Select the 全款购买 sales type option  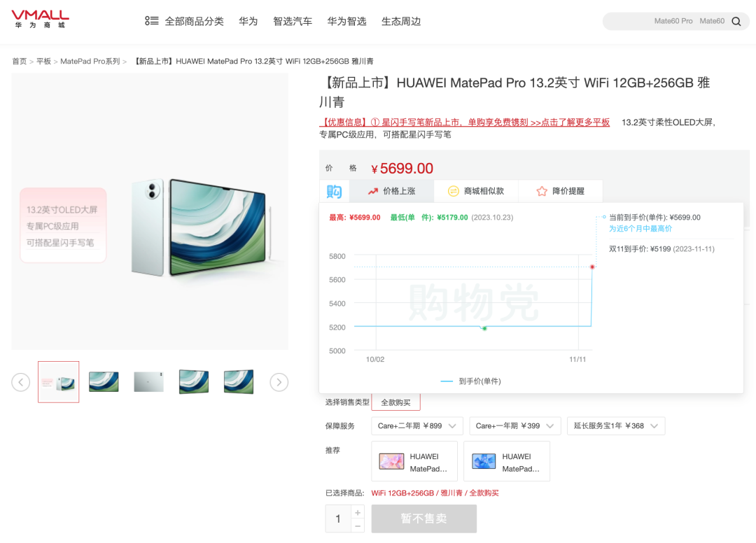tap(395, 402)
